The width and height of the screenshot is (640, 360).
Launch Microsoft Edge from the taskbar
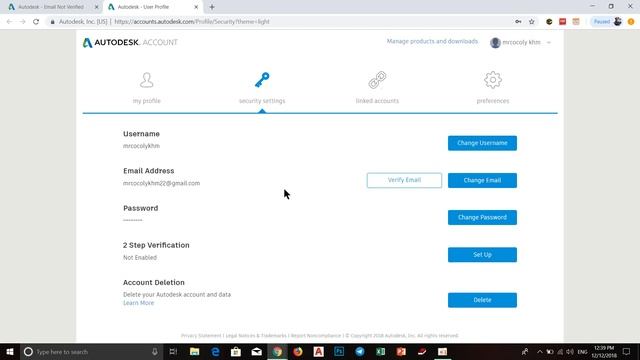(x=215, y=351)
